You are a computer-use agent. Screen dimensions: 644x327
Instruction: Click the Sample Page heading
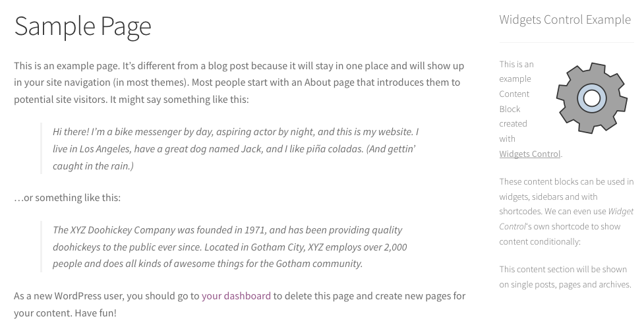tap(82, 26)
